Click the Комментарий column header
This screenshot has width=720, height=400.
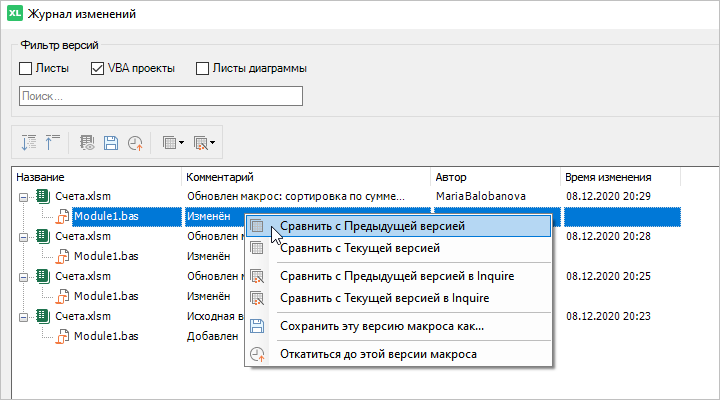(x=306, y=177)
